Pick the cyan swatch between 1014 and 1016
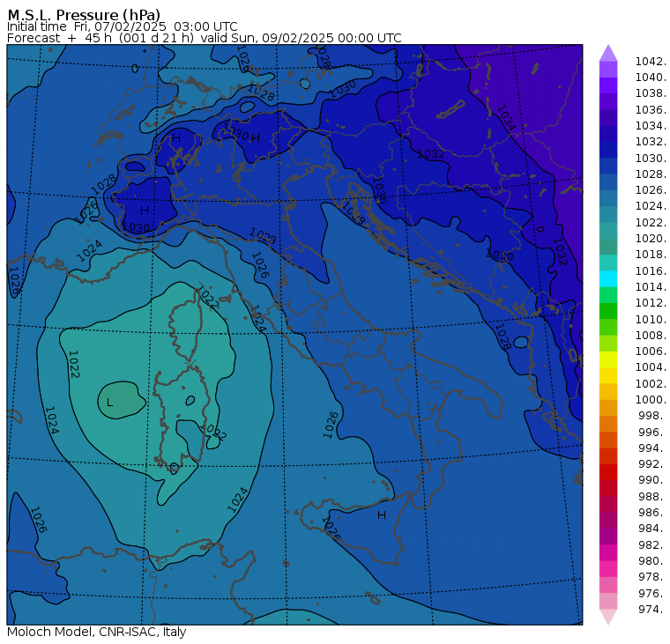670x644 pixels. click(608, 279)
